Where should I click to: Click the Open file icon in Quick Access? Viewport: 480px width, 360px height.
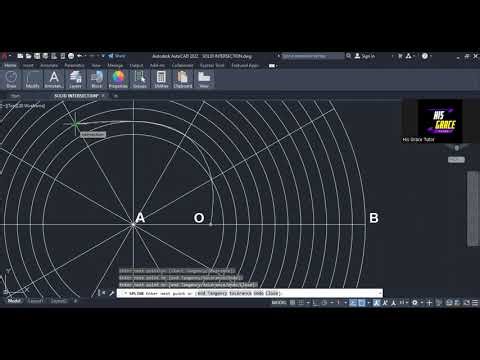[x=29, y=56]
